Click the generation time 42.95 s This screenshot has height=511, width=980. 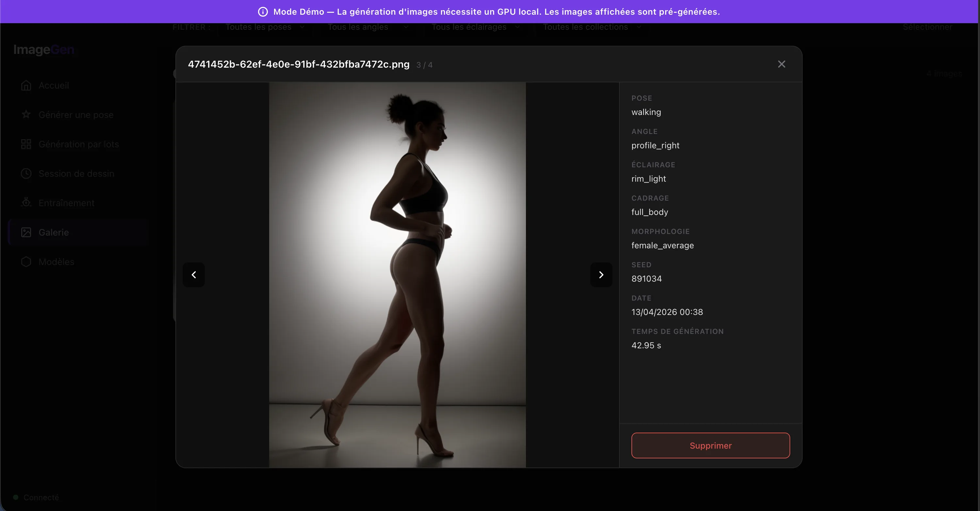(x=646, y=345)
